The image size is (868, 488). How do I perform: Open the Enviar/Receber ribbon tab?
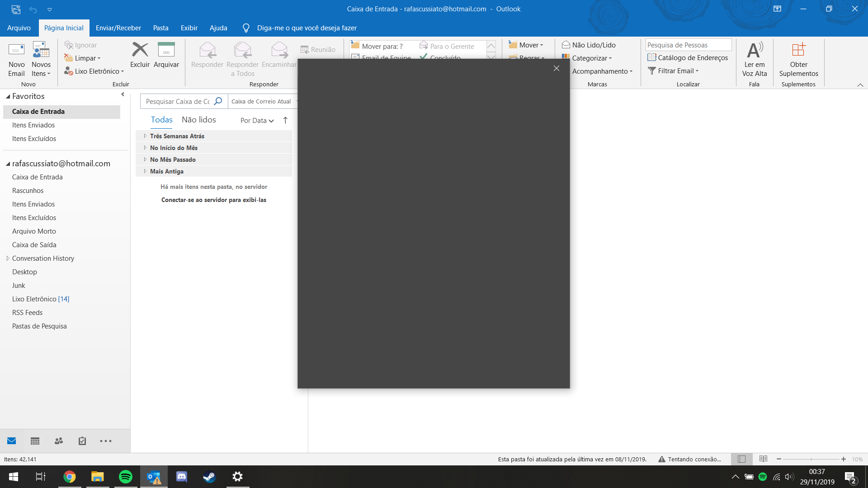118,28
